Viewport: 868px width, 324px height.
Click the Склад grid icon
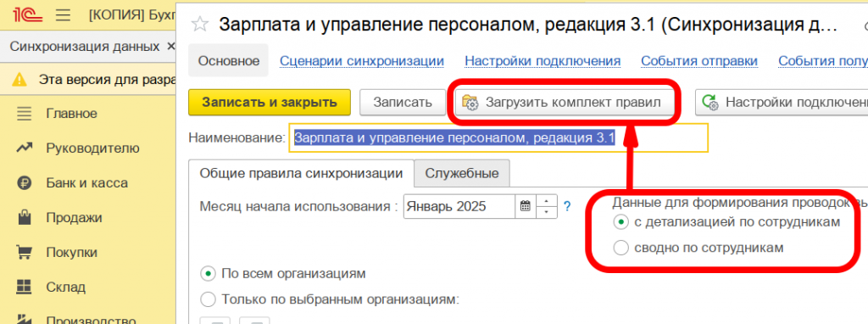click(x=25, y=287)
